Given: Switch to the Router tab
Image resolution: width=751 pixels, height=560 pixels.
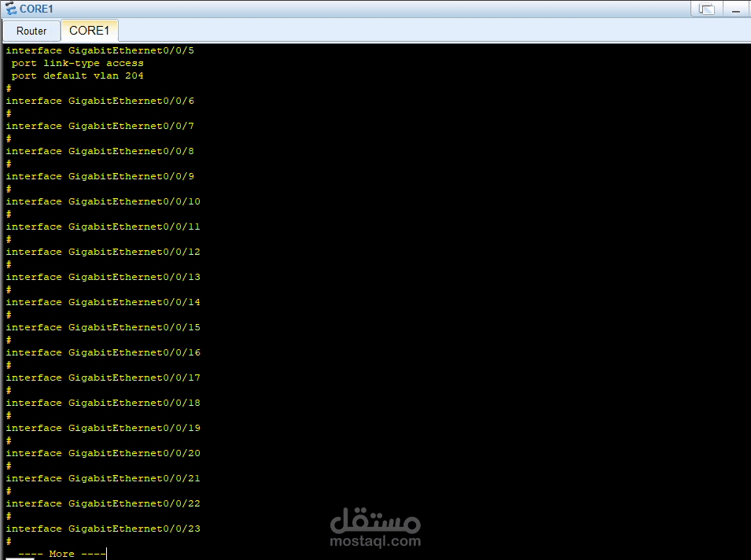Looking at the screenshot, I should tap(31, 31).
